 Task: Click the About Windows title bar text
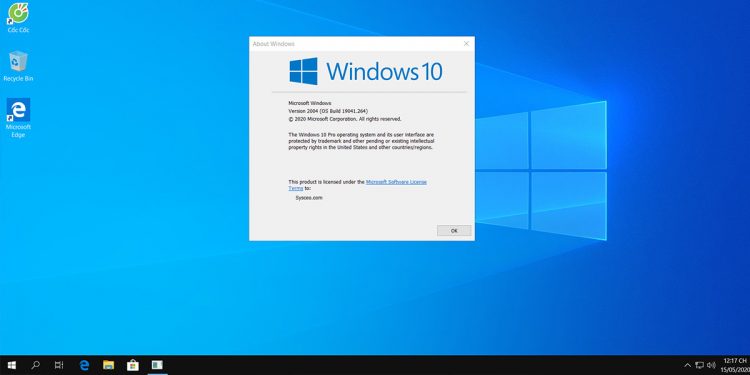coord(274,44)
